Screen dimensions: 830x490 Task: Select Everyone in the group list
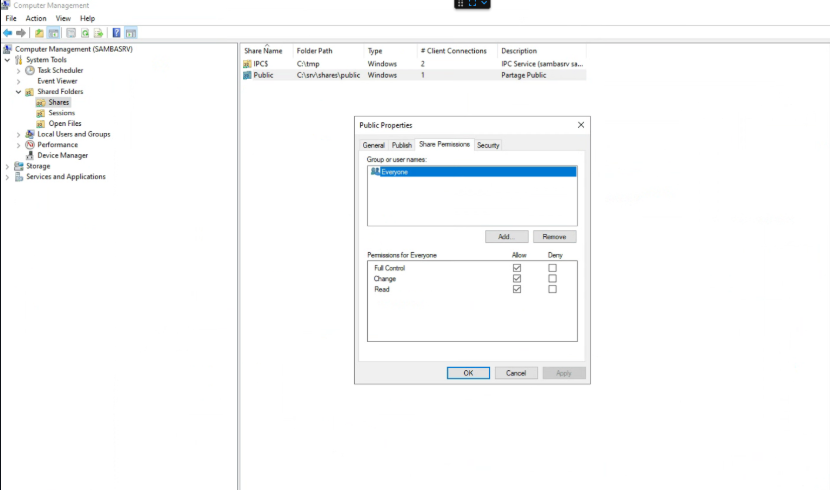[394, 172]
